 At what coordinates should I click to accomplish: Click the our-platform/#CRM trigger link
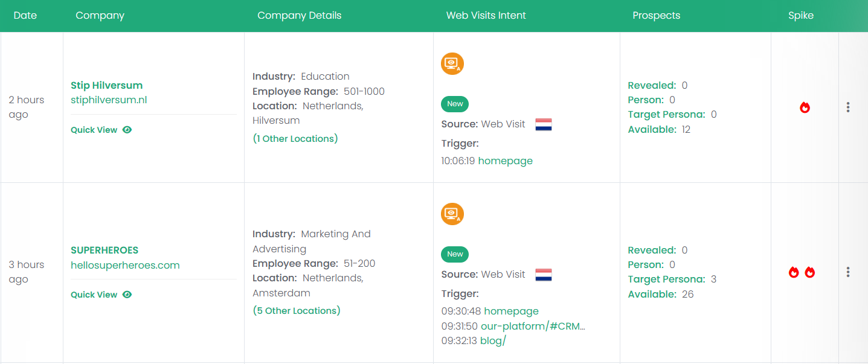point(533,326)
